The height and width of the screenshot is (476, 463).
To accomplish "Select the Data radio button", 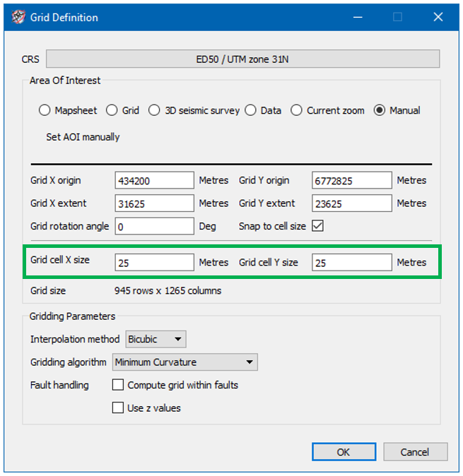I will coord(251,110).
